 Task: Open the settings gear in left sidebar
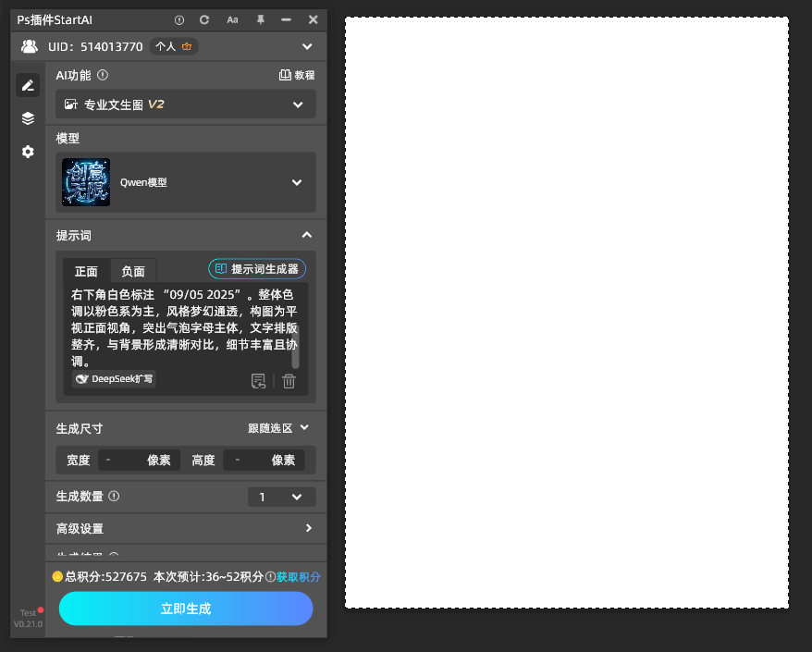click(x=27, y=152)
